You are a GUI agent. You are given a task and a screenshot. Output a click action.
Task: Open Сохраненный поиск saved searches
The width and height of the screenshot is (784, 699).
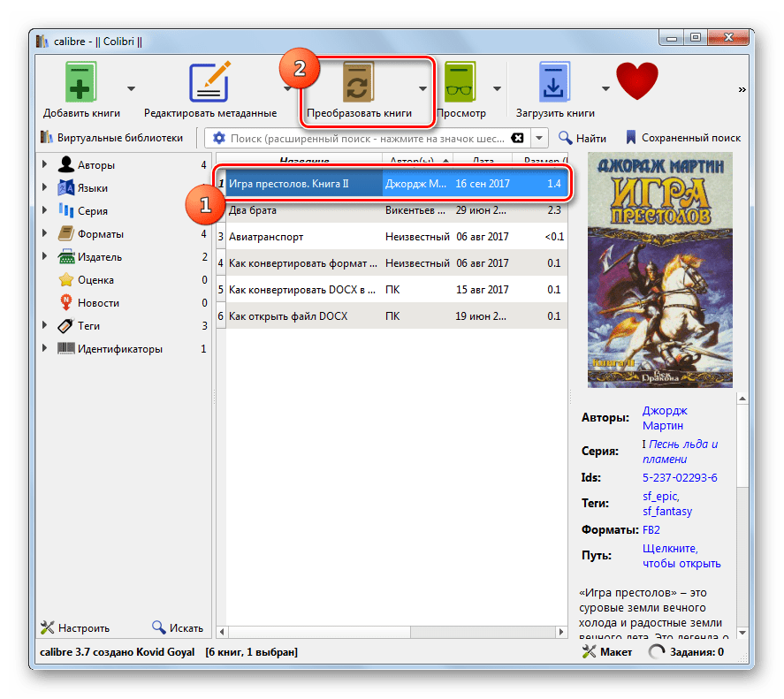tap(683, 138)
